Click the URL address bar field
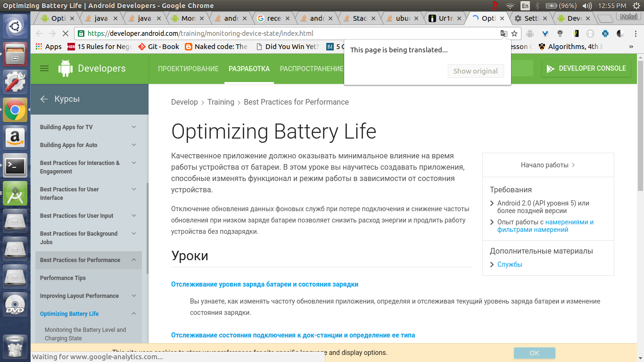 coord(283,33)
